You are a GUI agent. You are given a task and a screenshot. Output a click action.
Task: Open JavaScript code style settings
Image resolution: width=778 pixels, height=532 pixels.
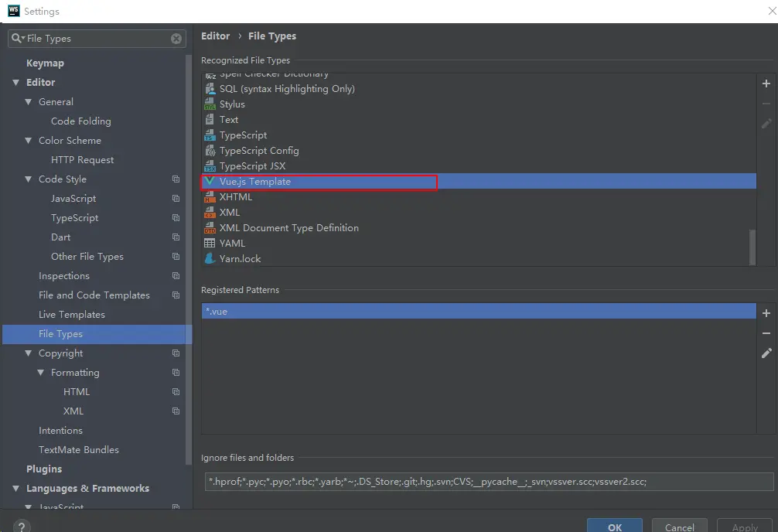73,199
